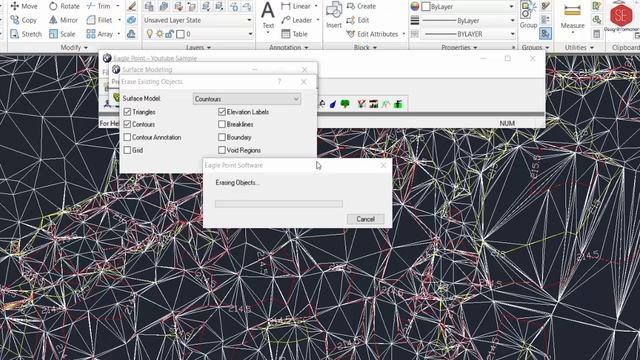This screenshot has height=360, width=640.
Task: Click the green tree icon in Eagle Point toolbar
Action: (x=345, y=104)
